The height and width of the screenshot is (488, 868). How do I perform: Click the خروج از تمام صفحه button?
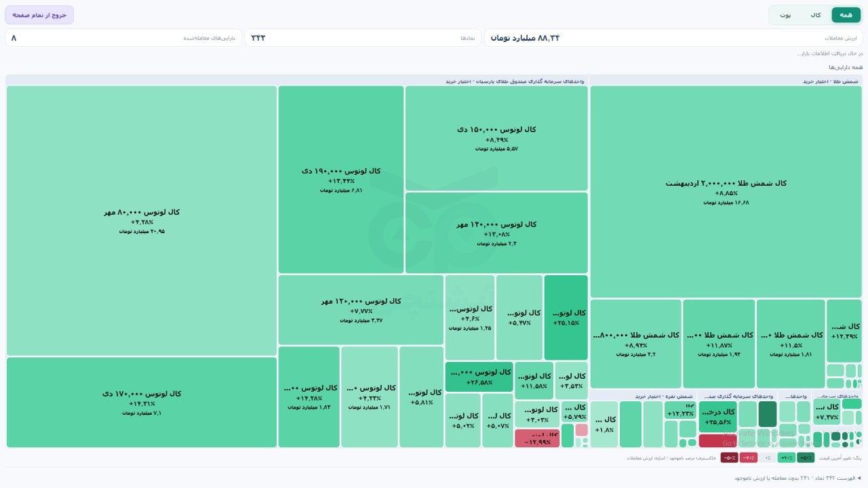pos(39,15)
